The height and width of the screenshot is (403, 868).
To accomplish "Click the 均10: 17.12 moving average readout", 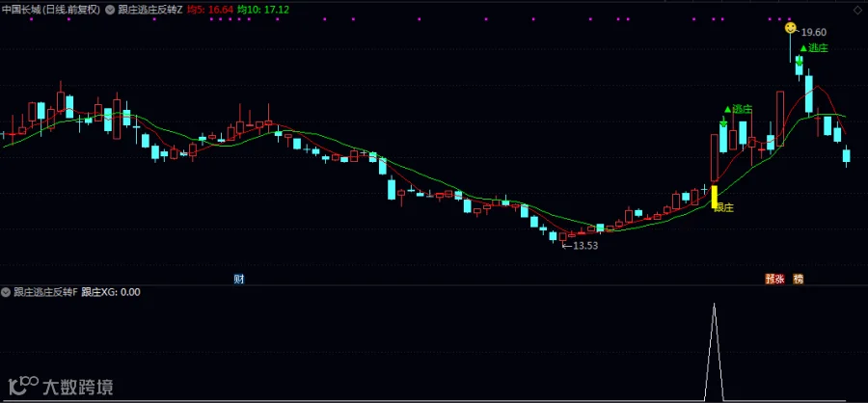I will click(262, 10).
